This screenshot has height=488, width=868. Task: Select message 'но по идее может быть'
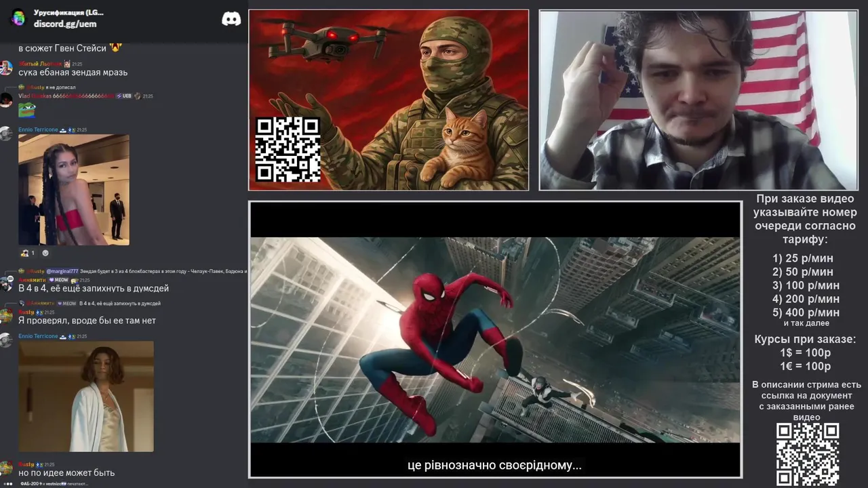(x=66, y=472)
